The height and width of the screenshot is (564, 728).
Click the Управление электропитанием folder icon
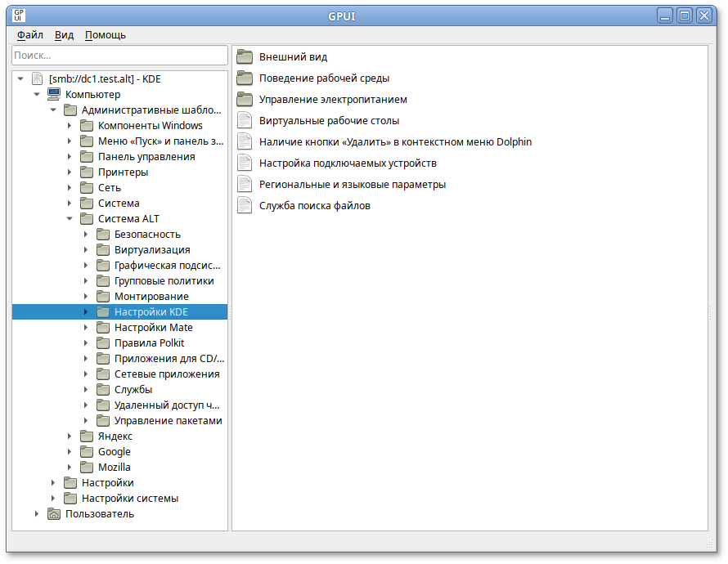pyautogui.click(x=245, y=99)
